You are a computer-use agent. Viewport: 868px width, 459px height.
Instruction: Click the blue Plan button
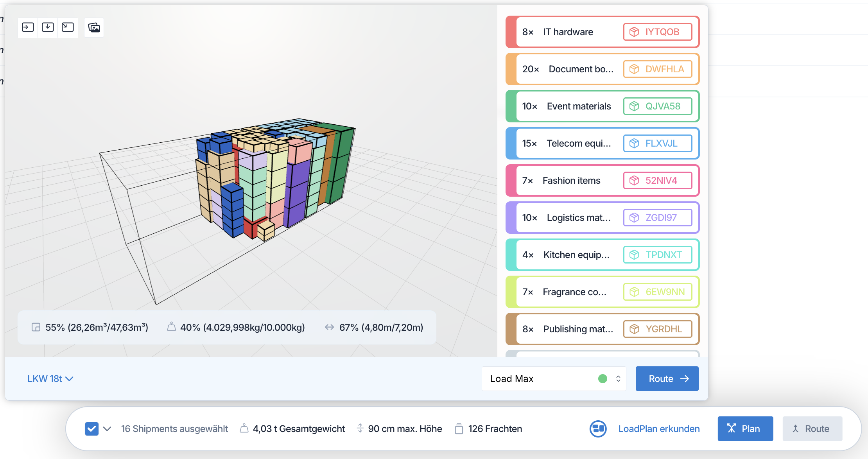(x=745, y=429)
